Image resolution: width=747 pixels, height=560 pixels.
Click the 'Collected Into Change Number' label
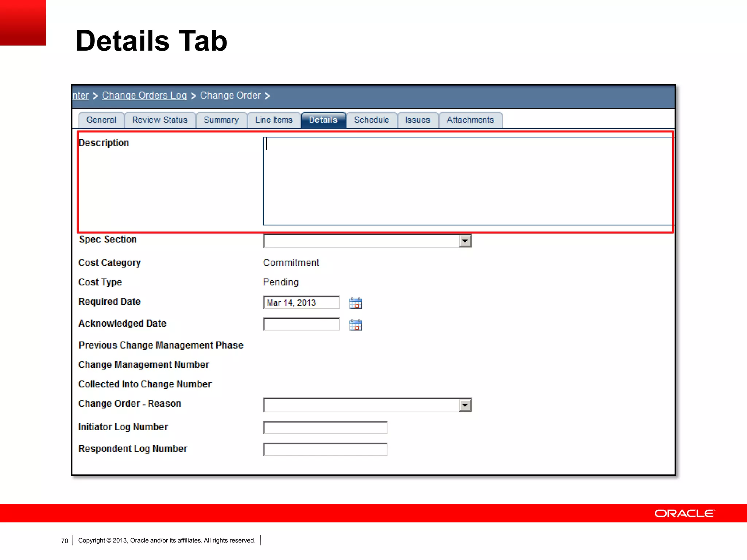click(x=145, y=384)
